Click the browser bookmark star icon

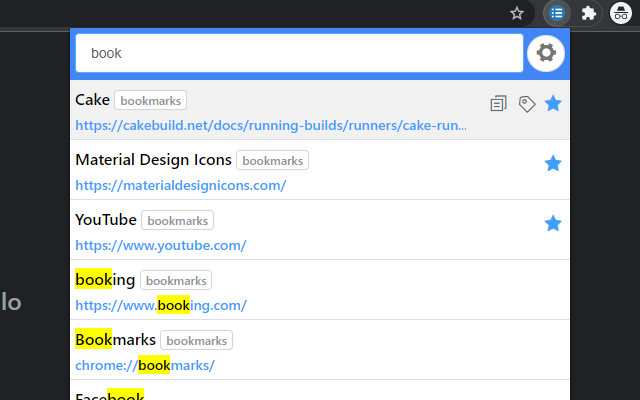(x=517, y=13)
